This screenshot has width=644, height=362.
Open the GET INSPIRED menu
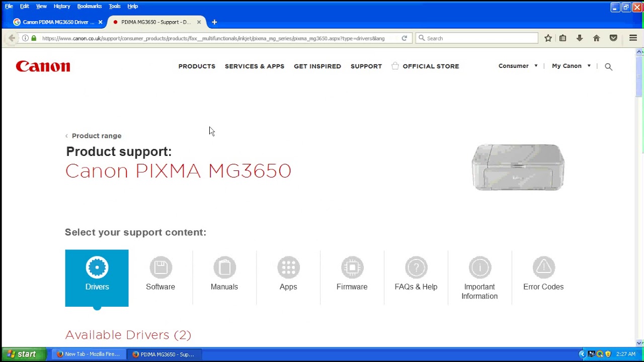pos(317,66)
